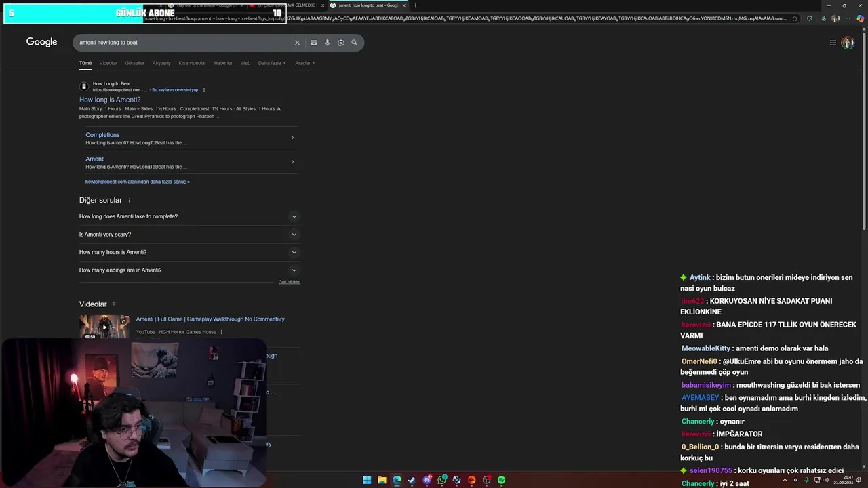
Task: Switch to the Web tab
Action: tap(245, 63)
